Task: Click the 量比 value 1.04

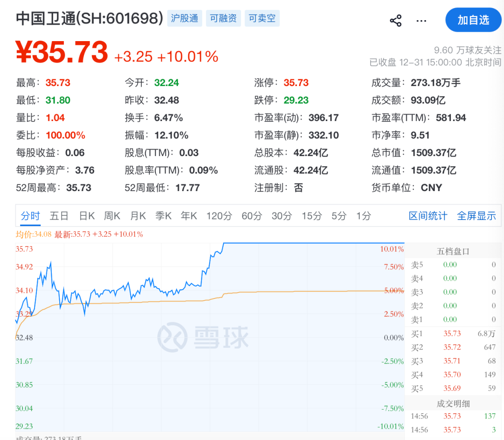Action: (55, 118)
